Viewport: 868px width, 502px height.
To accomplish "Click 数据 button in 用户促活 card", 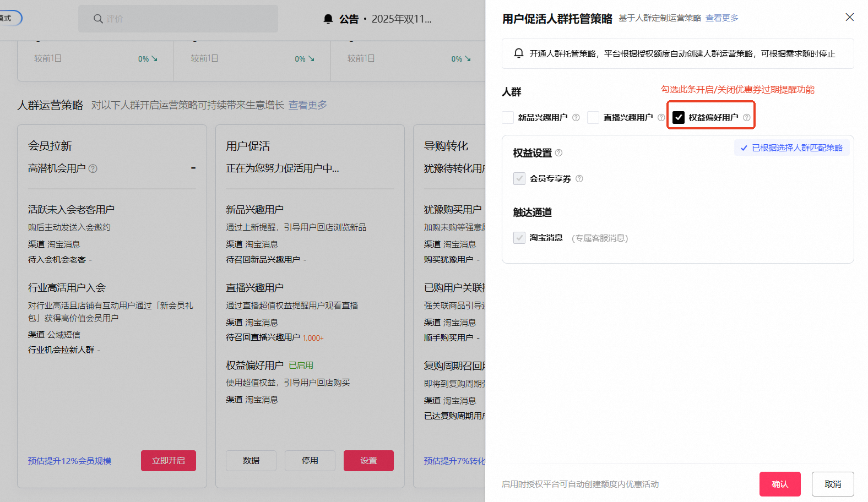I will pyautogui.click(x=251, y=461).
